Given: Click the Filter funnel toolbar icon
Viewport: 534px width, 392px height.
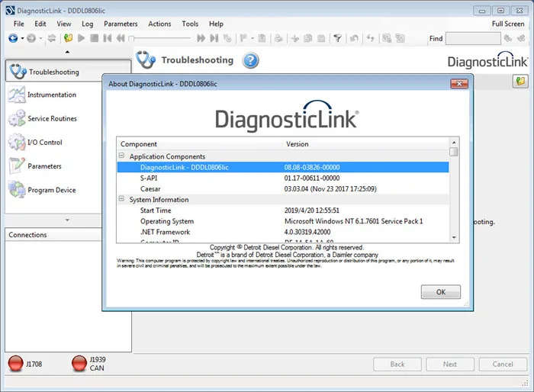Looking at the screenshot, I should pyautogui.click(x=337, y=38).
